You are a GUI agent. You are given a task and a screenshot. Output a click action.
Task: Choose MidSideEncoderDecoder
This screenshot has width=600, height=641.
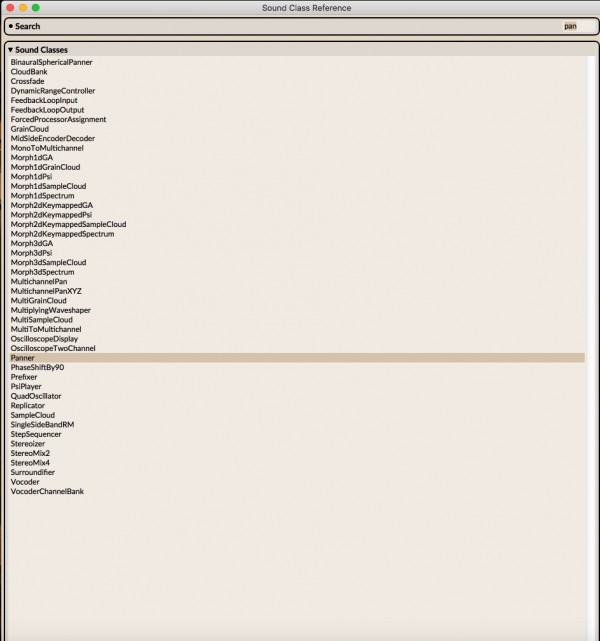[x=53, y=138]
